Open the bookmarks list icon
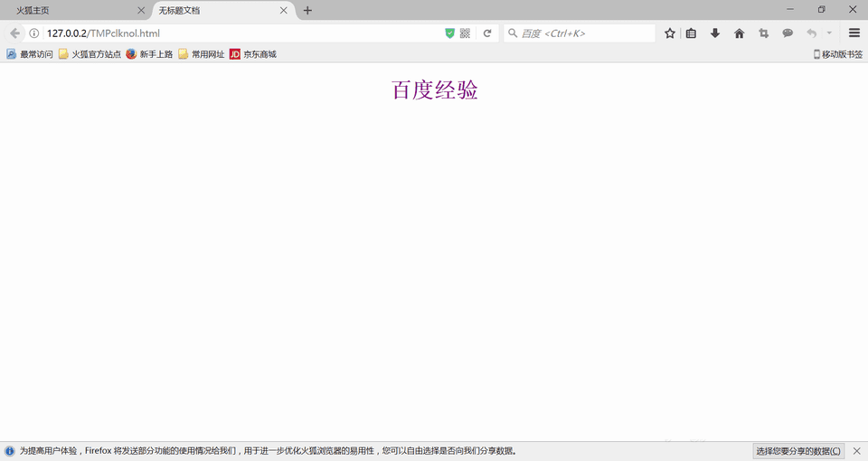868x461 pixels. pos(691,33)
